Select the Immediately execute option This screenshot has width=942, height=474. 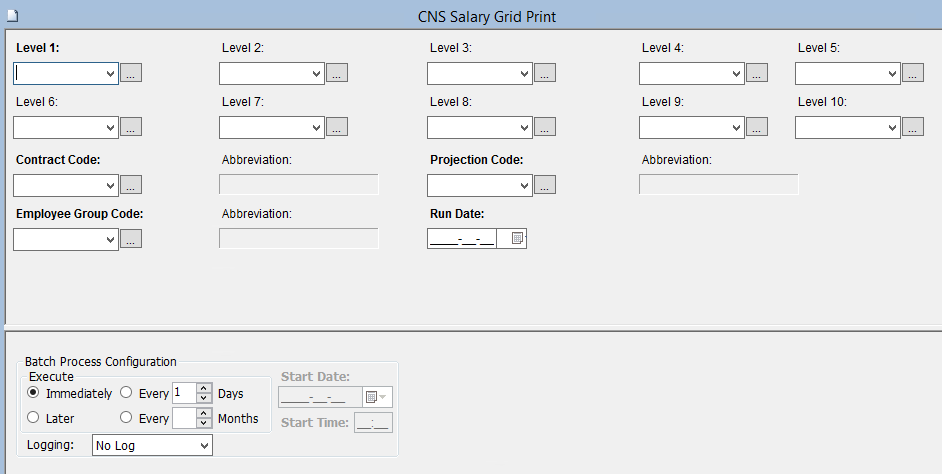[34, 393]
